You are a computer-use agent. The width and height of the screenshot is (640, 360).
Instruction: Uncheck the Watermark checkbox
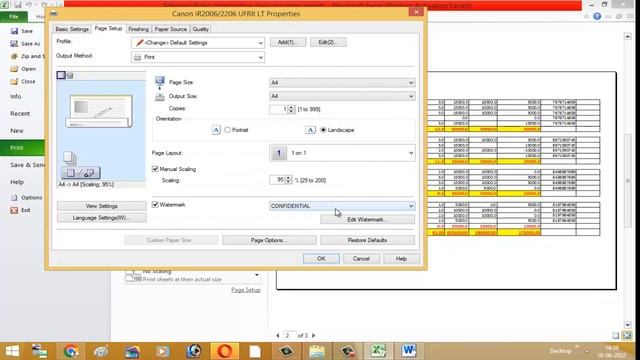coord(155,204)
